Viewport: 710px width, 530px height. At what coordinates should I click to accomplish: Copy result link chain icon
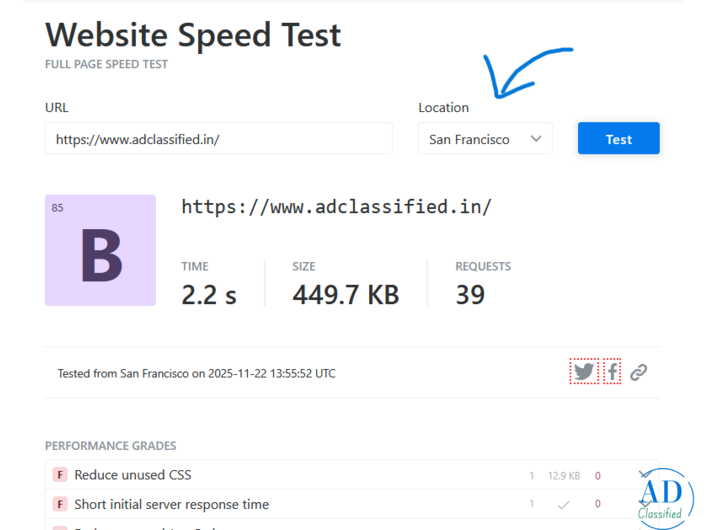click(638, 372)
